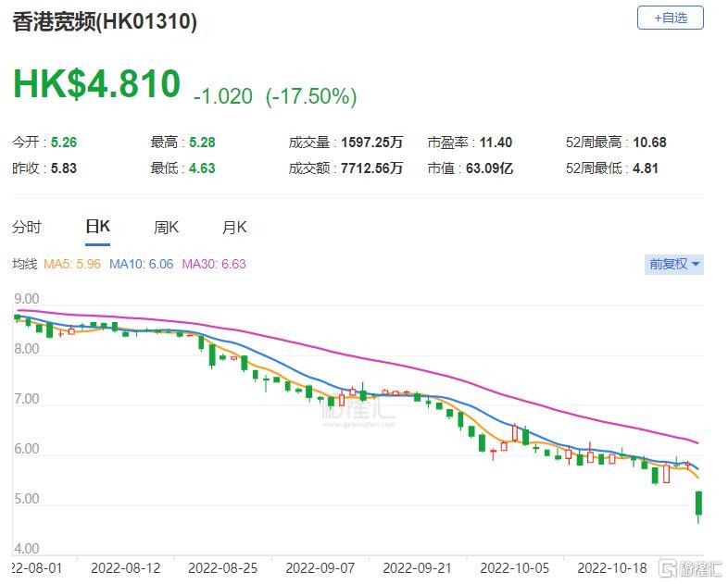Open the 周K weekly chart tab
The width and height of the screenshot is (728, 584).
coord(166,228)
